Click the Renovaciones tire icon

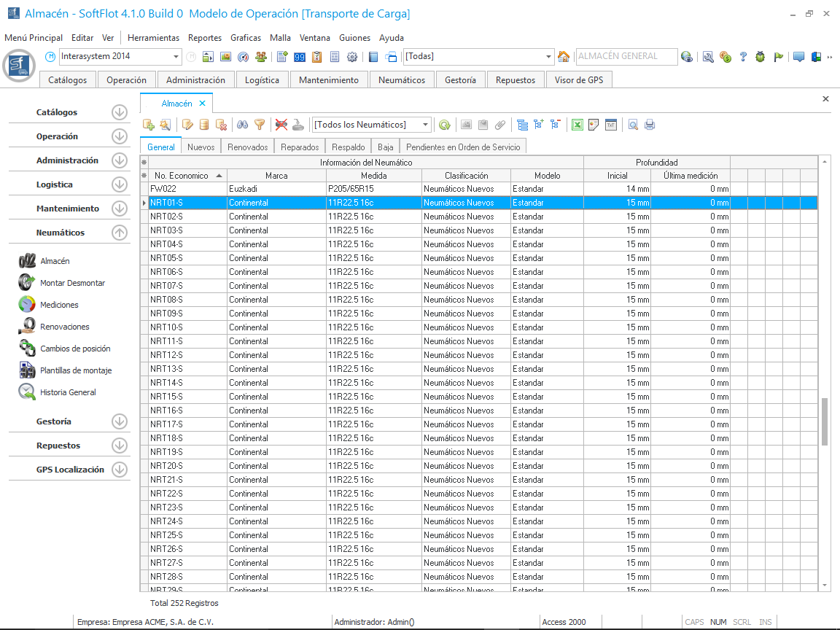pos(28,327)
